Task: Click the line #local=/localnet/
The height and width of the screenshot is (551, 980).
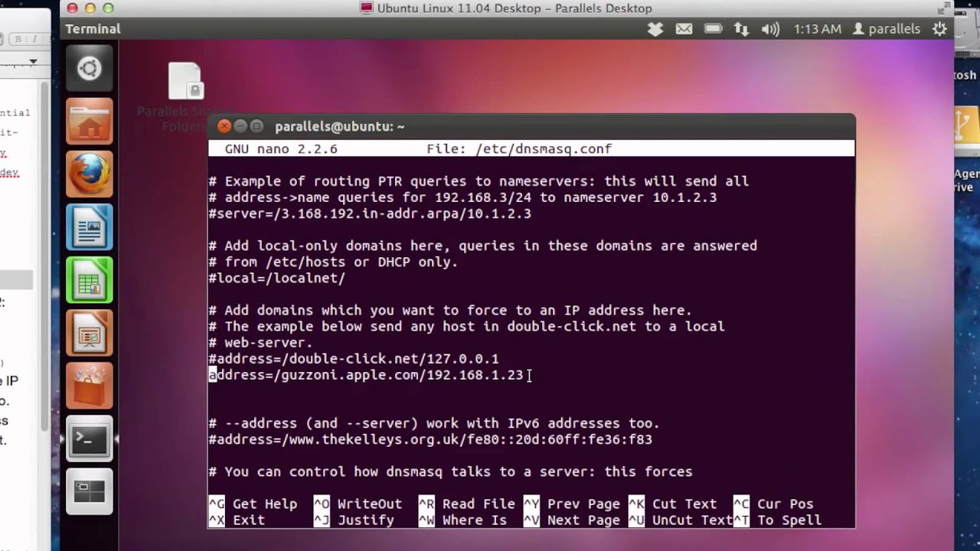Action: [277, 278]
